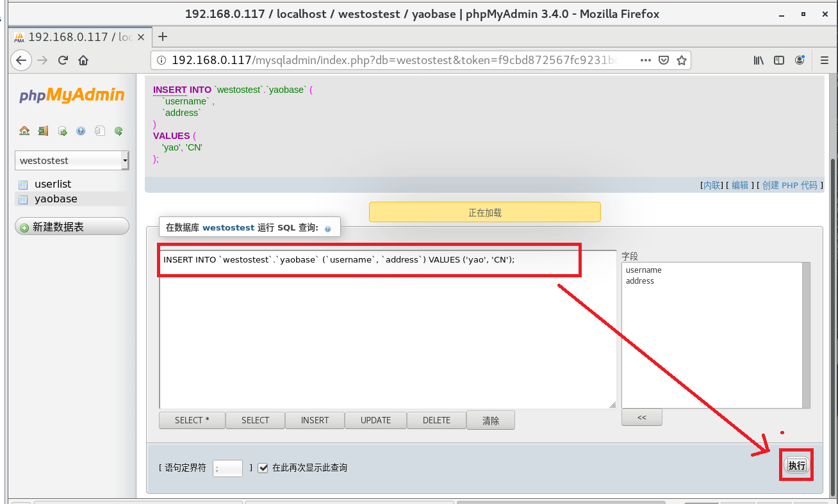Select address in the 字段 list
Viewport: 838px width, 504px height.
640,281
